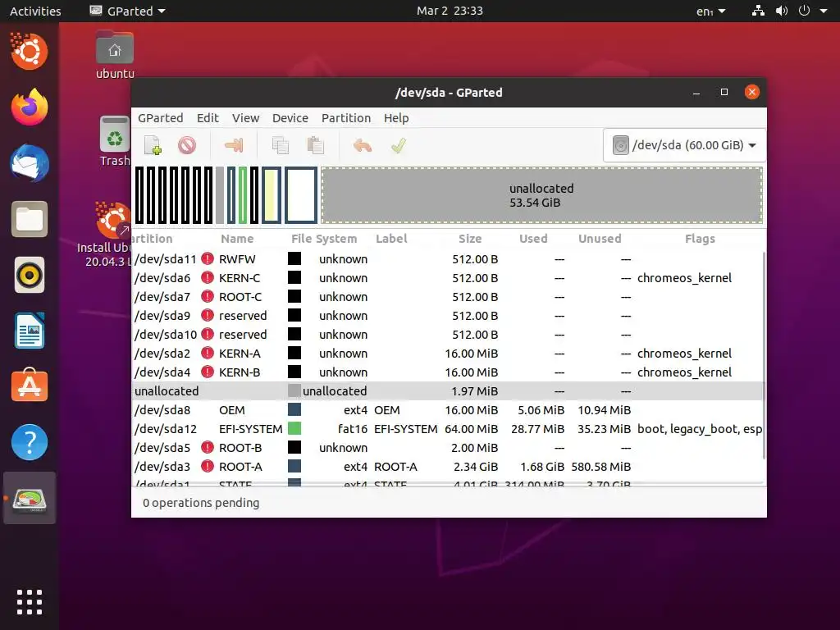This screenshot has width=840, height=630.
Task: Select the unallocated 1.97 MiB row
Action: [x=448, y=391]
